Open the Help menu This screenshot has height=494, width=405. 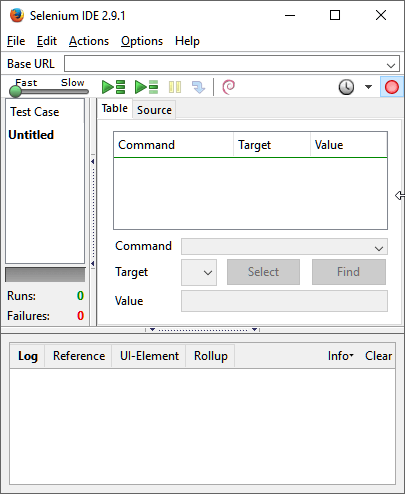(x=187, y=41)
